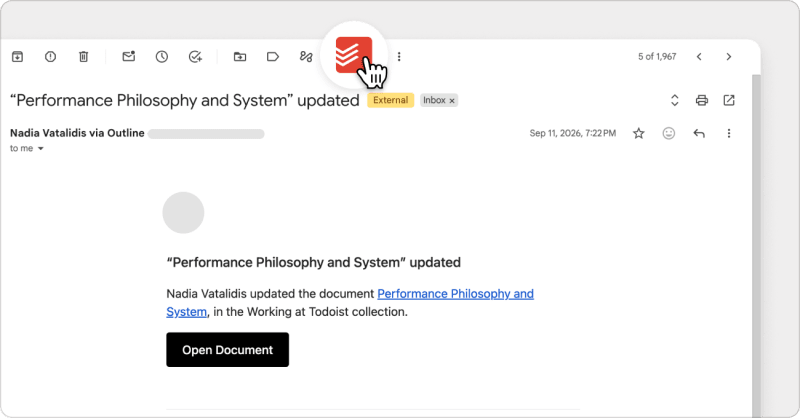Delete email with trash icon
This screenshot has height=418, width=800.
coord(83,57)
